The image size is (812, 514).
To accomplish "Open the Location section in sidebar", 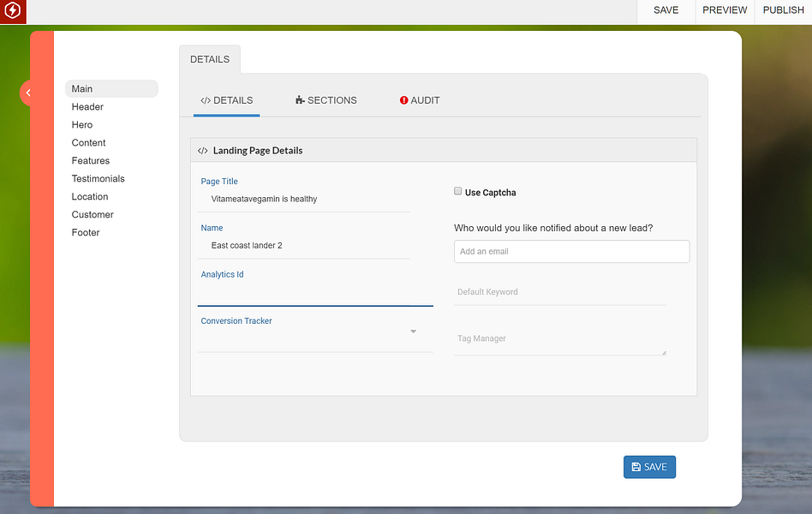I will click(x=90, y=196).
